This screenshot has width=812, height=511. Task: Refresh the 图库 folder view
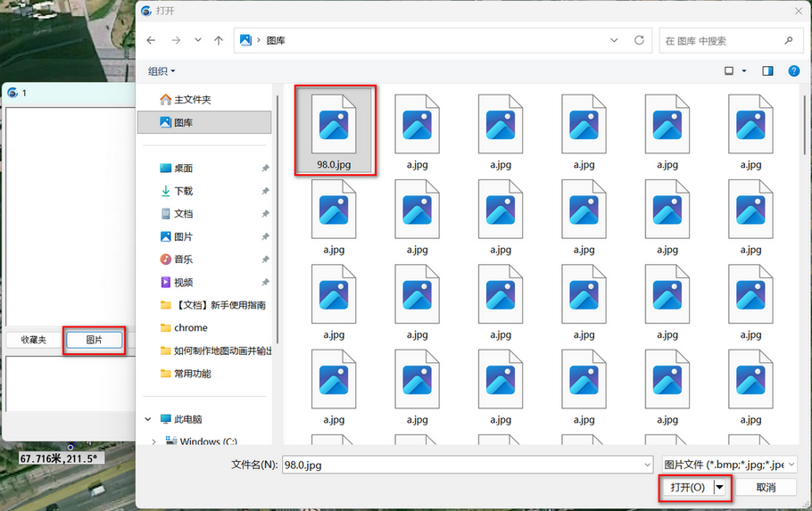click(640, 40)
